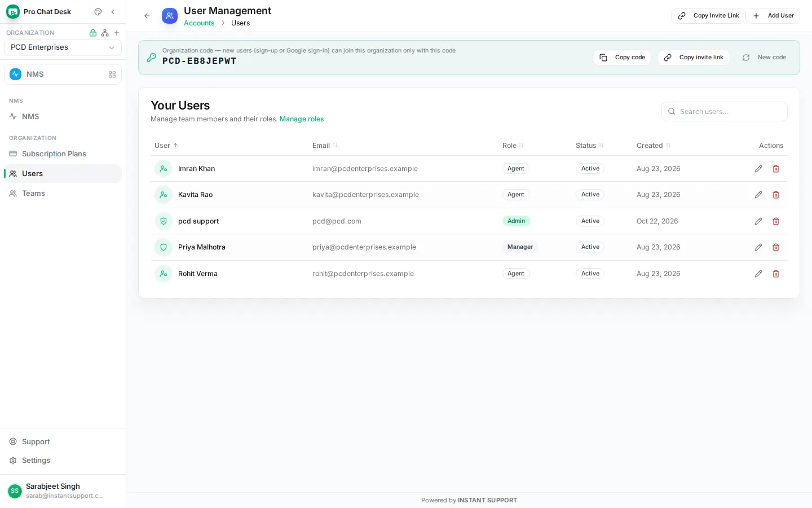
Task: Delete Kavita Rao with trash icon
Action: tap(776, 195)
